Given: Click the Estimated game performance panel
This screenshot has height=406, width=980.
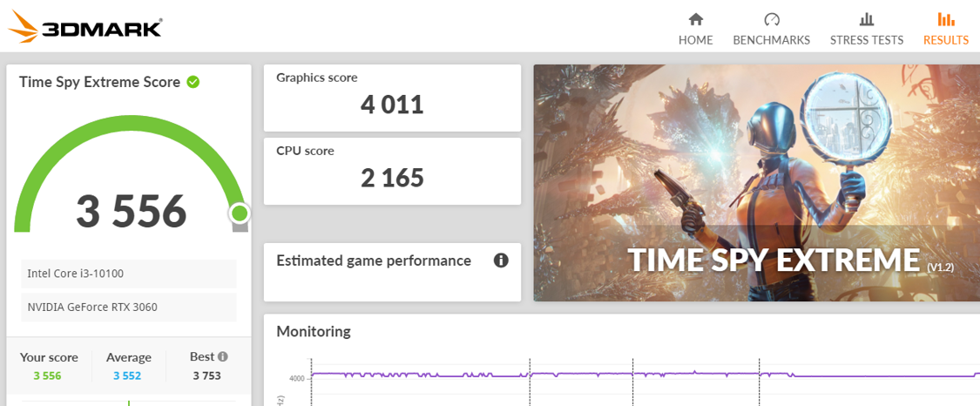Looking at the screenshot, I should tap(392, 272).
